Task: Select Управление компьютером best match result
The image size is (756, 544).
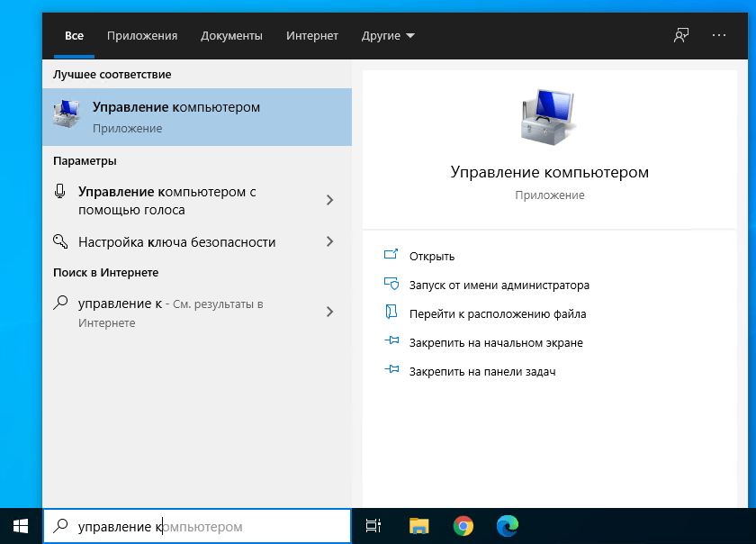Action: click(197, 117)
